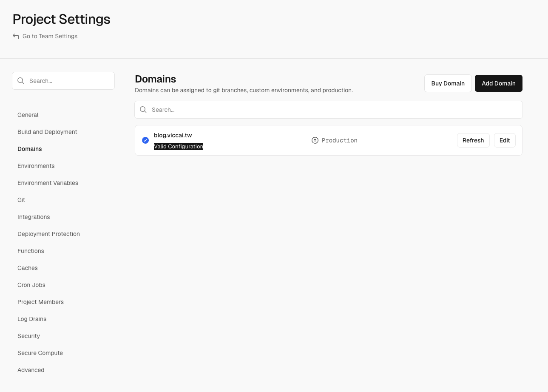548x392 pixels.
Task: Open the General settings section
Action: pyautogui.click(x=28, y=115)
